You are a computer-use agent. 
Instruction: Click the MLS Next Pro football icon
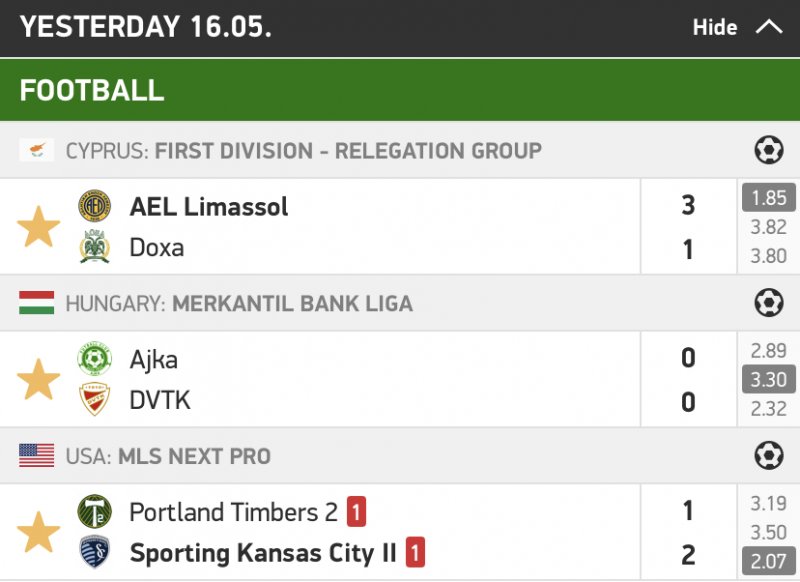pos(768,456)
